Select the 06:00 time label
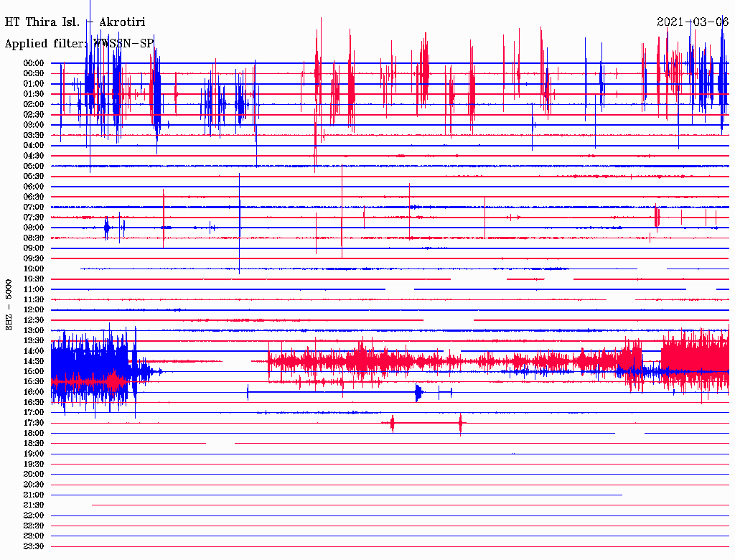The image size is (735, 560). (x=34, y=187)
